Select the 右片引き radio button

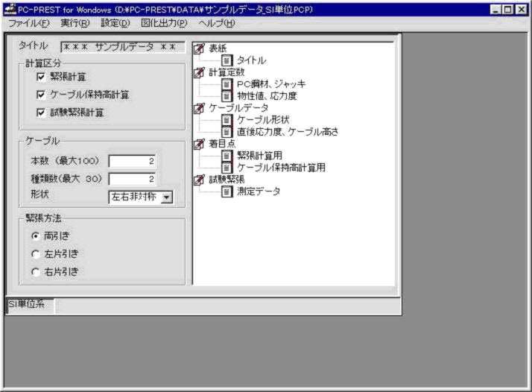click(36, 271)
